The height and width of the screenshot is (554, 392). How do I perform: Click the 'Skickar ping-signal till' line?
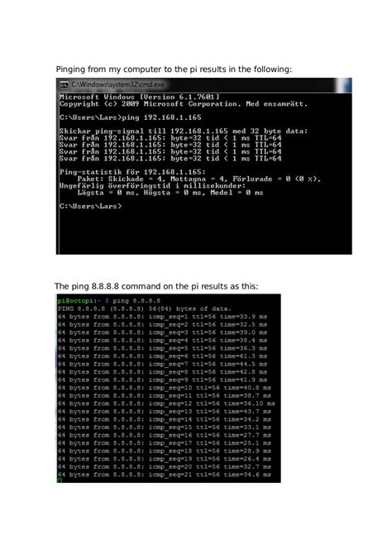click(x=184, y=131)
